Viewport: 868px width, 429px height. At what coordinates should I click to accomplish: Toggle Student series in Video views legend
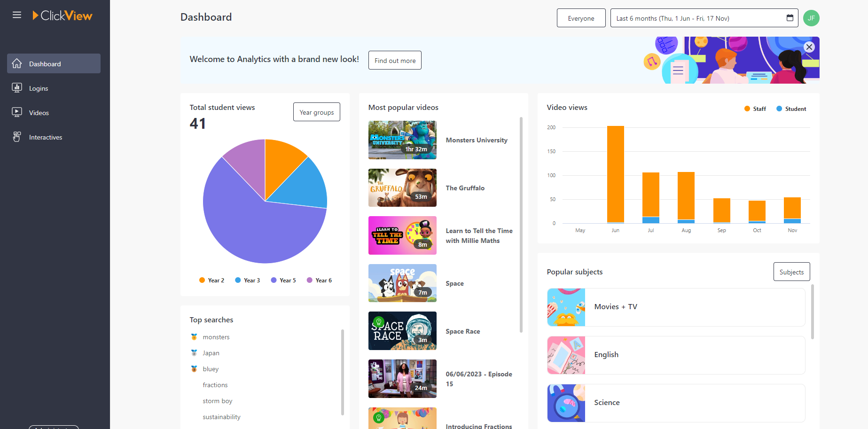coord(791,109)
